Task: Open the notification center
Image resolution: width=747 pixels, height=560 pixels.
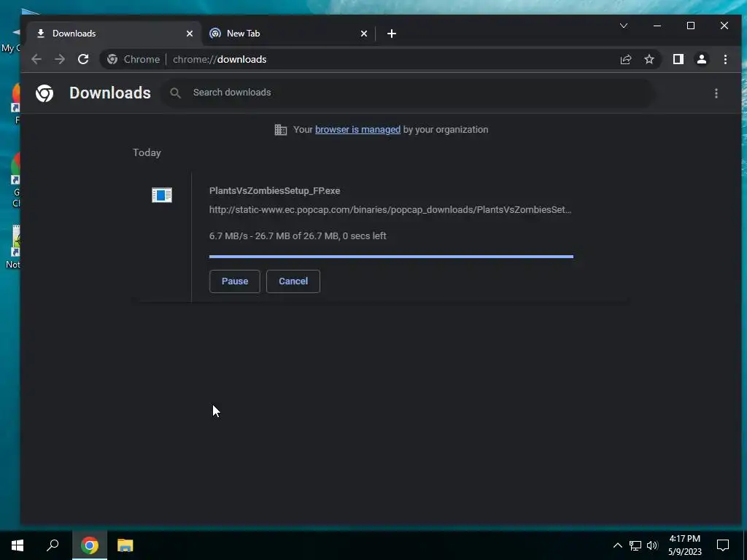Action: tap(723, 545)
